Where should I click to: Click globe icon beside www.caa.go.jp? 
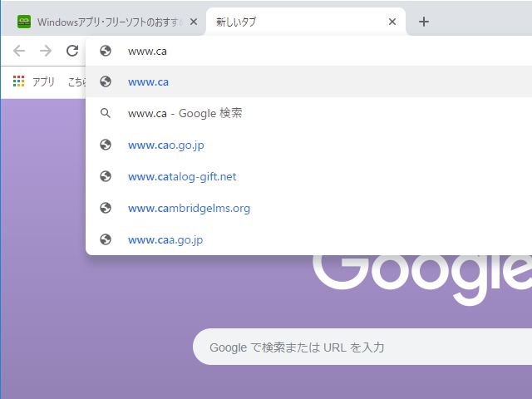pos(106,239)
